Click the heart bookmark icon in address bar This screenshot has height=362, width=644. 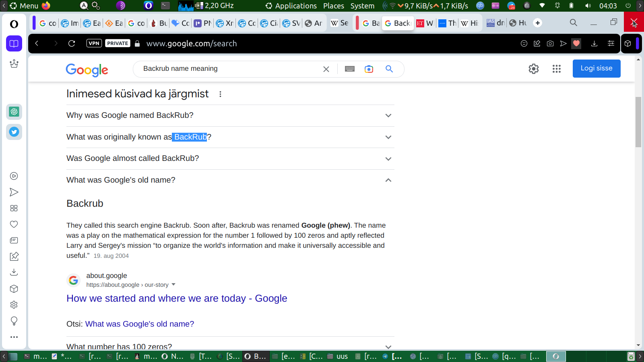click(576, 43)
